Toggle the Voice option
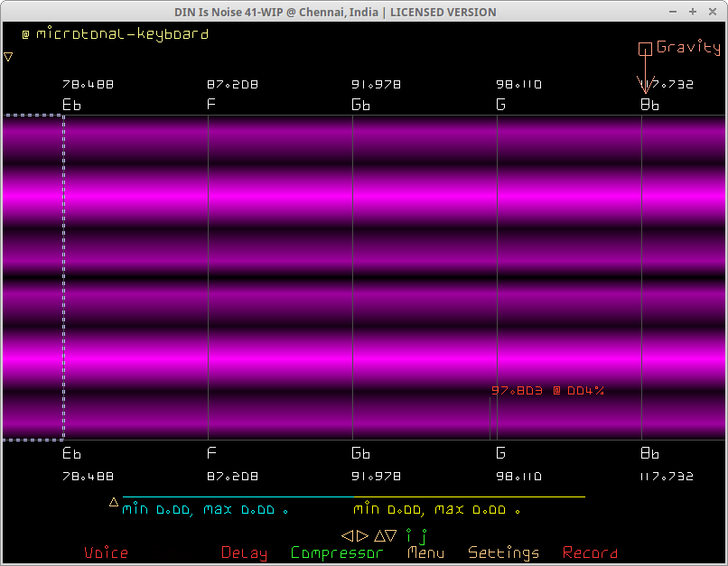 [107, 552]
